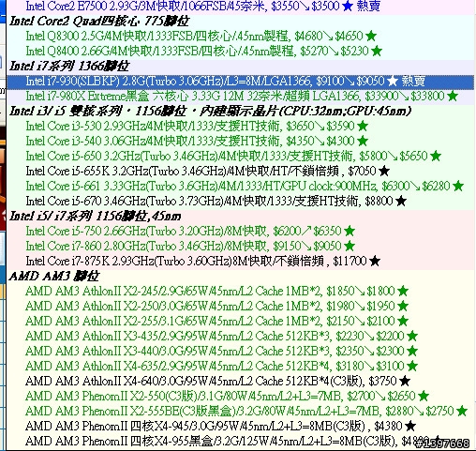Select Intel Core2 E7500 2.93G option
Image resolution: width=476 pixels, height=451 pixels.
coord(240,6)
